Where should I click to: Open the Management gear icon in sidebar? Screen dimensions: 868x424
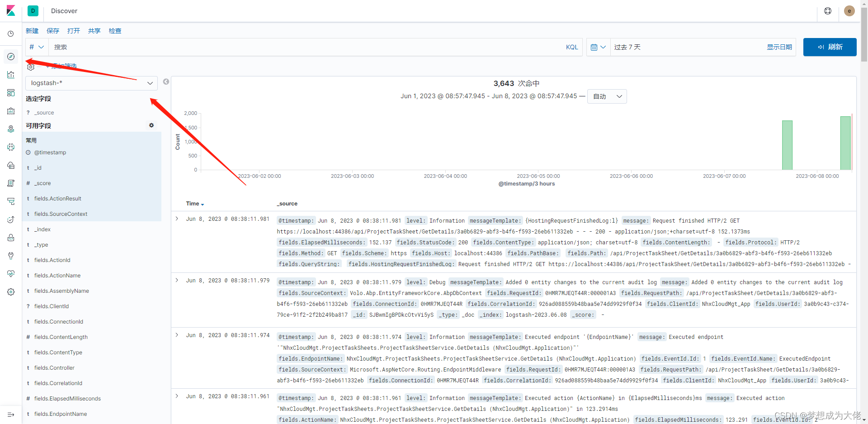tap(11, 292)
